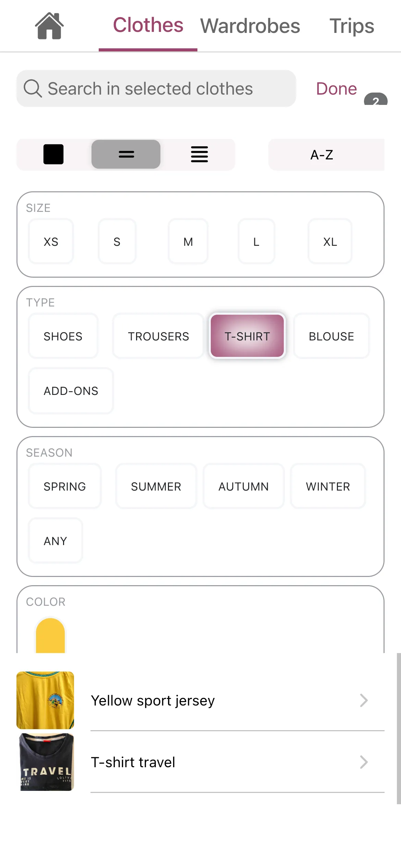The image size is (401, 868).
Task: Pick the yellow color swatch
Action: 50,636
